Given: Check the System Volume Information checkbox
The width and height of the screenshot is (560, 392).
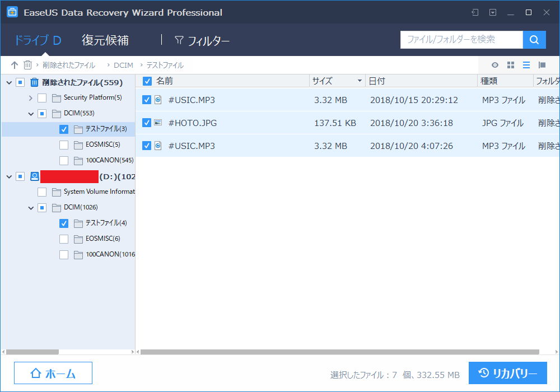Looking at the screenshot, I should (x=42, y=192).
